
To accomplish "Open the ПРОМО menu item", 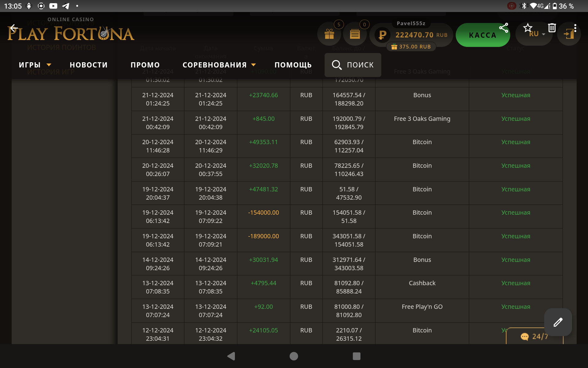I will coord(145,65).
